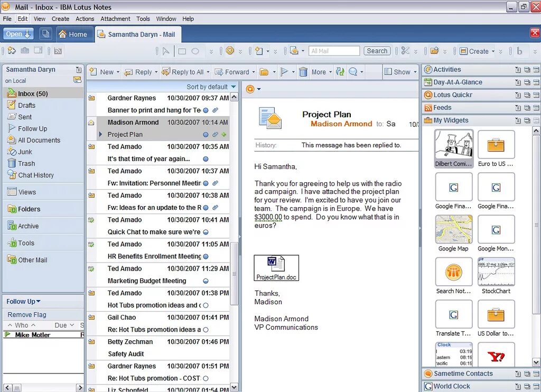Screen dimensions: 541x392
Task: Expand the Day-At-A-Glance panel
Action: [458, 82]
